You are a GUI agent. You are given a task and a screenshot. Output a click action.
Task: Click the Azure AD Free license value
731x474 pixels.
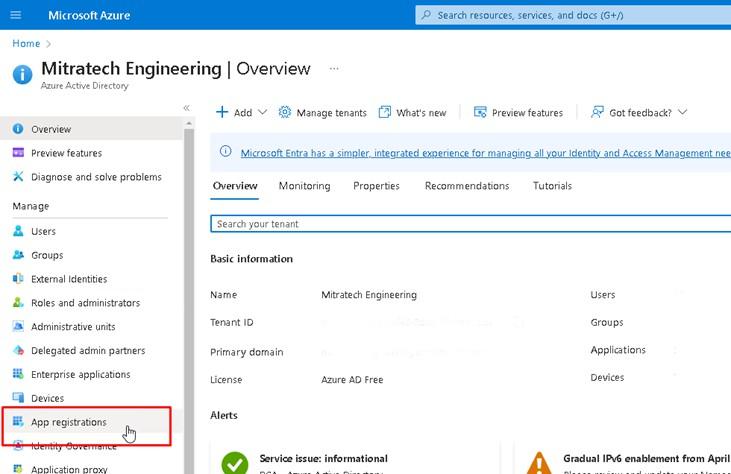[x=352, y=379]
